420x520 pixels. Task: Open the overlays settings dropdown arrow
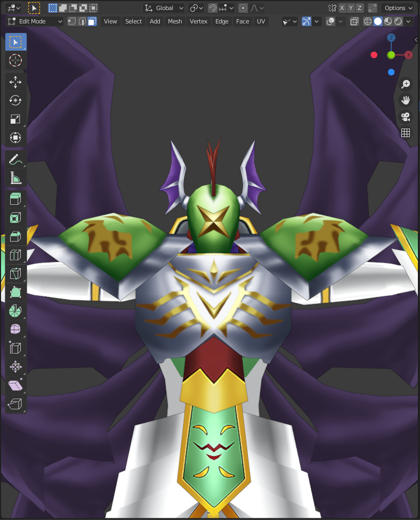click(x=341, y=21)
